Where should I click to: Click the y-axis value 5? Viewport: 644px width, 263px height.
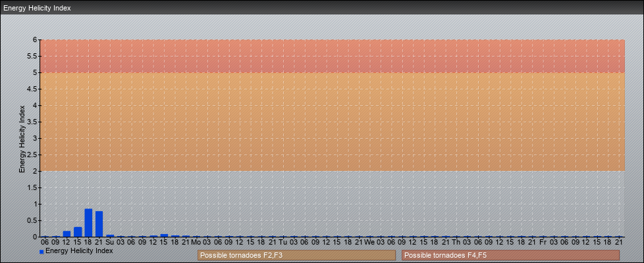point(36,72)
